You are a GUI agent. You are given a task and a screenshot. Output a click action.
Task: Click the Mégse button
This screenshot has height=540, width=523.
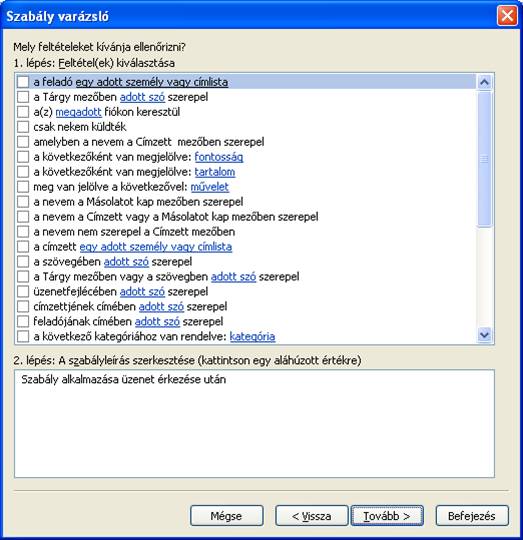(227, 516)
